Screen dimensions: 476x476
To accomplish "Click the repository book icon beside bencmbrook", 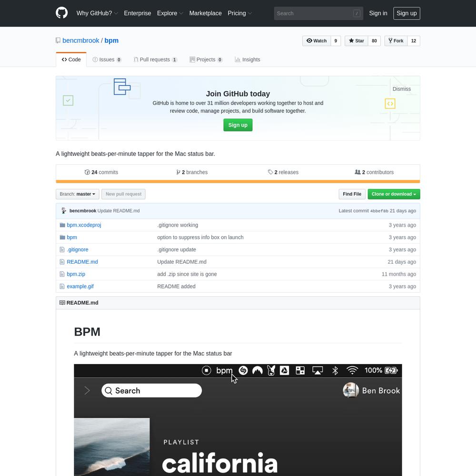I will point(58,40).
